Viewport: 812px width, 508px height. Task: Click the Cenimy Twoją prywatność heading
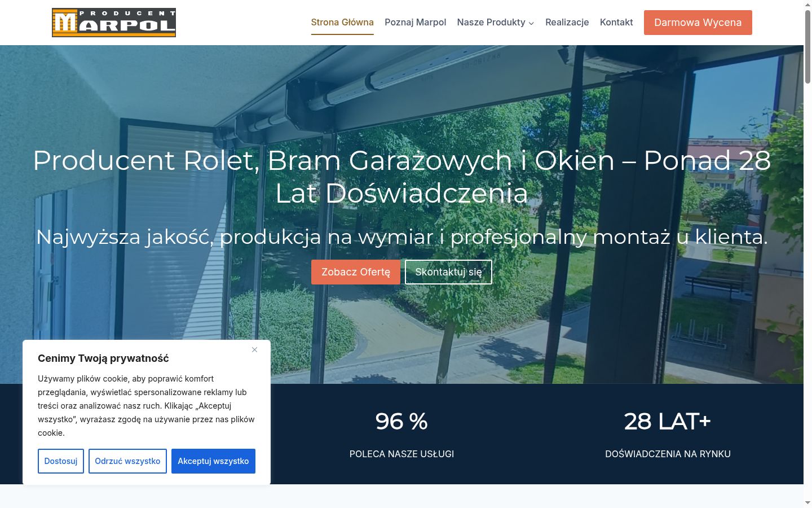[x=103, y=358]
